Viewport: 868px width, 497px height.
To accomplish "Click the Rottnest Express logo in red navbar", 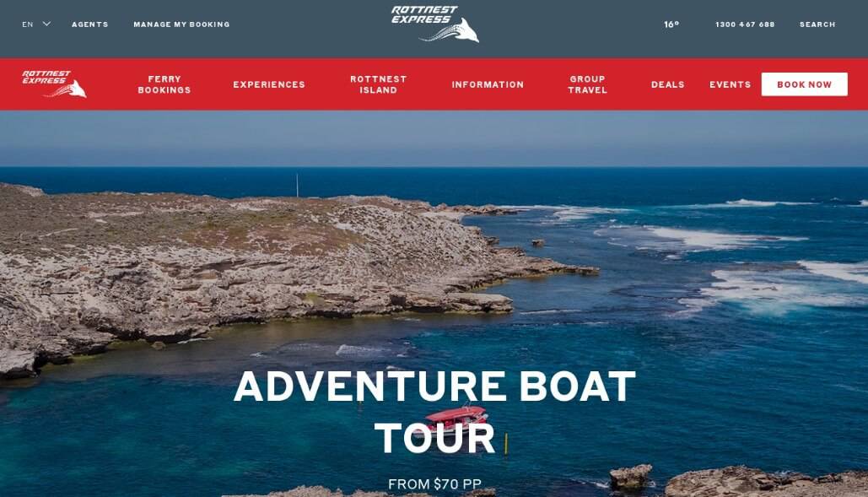I will click(54, 84).
